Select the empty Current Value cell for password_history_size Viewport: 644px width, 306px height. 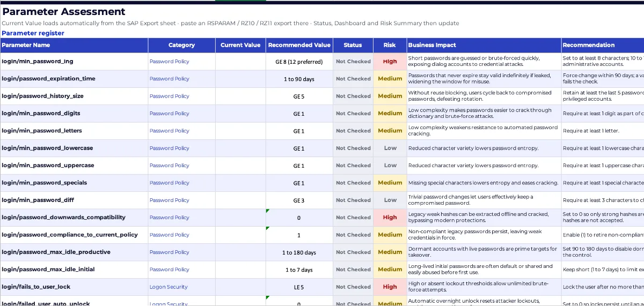pyautogui.click(x=240, y=96)
